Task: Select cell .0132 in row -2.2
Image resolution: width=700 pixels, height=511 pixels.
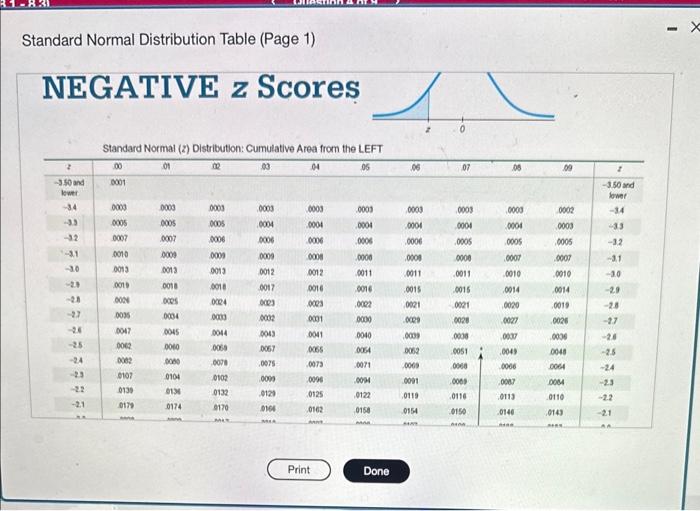Action: 221,392
